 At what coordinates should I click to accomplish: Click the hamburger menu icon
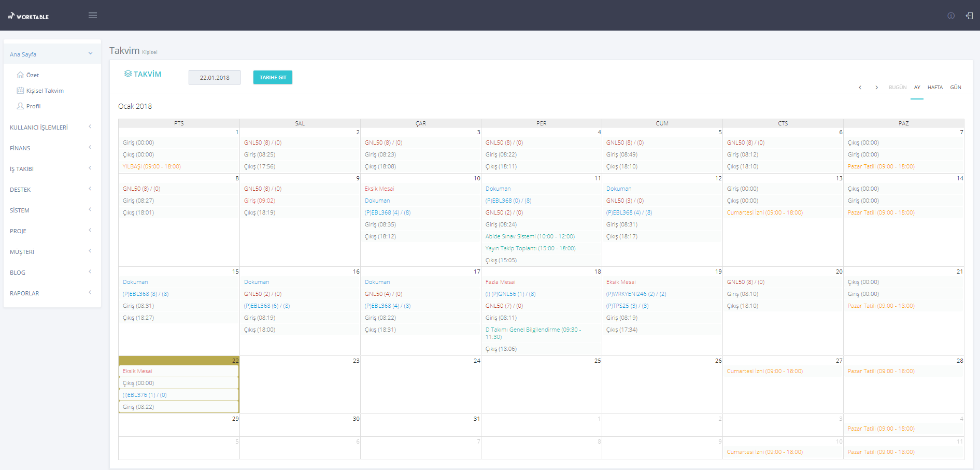(93, 16)
